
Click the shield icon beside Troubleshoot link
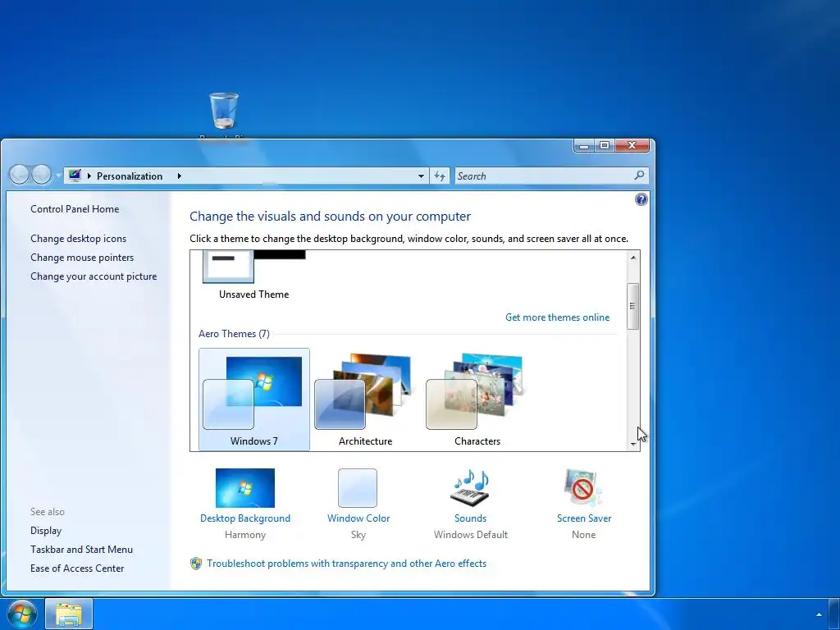tap(196, 564)
